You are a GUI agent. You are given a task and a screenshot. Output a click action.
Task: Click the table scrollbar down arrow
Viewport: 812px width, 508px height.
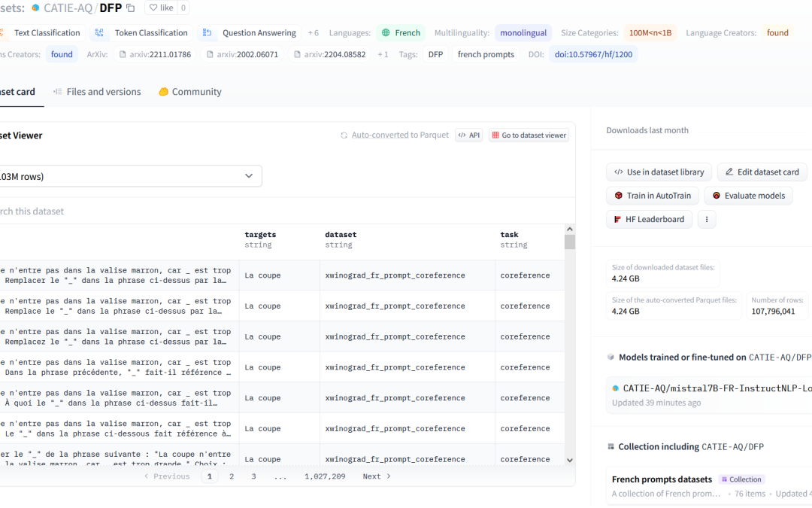pyautogui.click(x=570, y=460)
